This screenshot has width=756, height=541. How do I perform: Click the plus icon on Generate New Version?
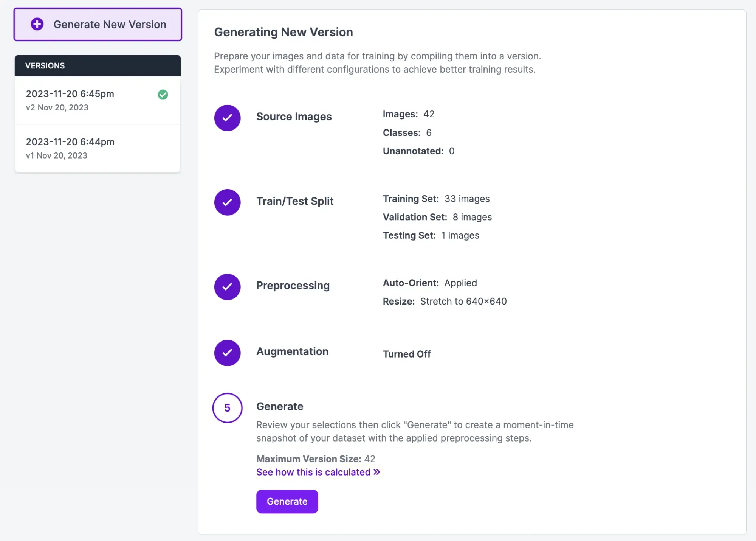[x=37, y=24]
